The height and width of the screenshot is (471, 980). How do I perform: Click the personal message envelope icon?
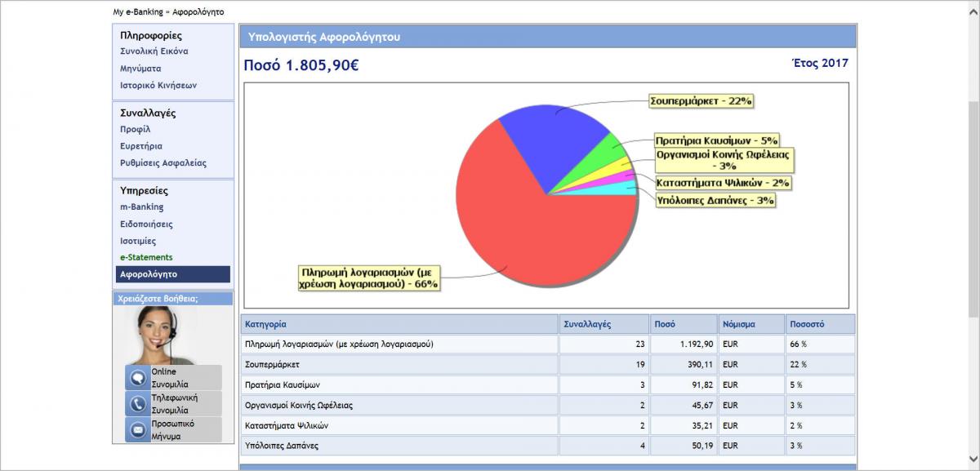click(x=137, y=429)
